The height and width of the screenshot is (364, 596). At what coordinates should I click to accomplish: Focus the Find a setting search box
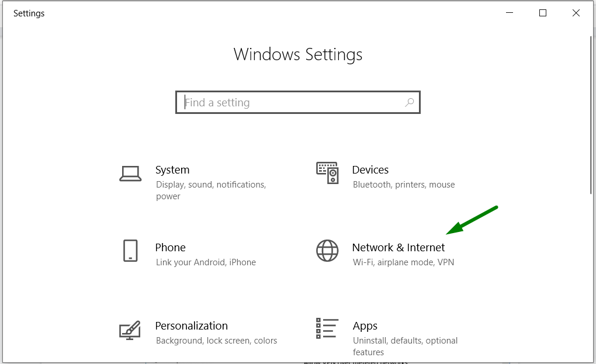pyautogui.click(x=298, y=102)
